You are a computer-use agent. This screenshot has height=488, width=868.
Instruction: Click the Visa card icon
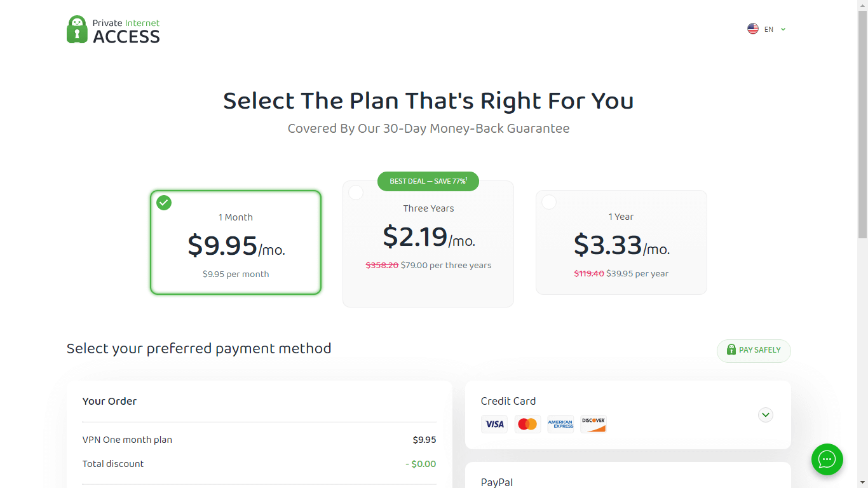494,424
